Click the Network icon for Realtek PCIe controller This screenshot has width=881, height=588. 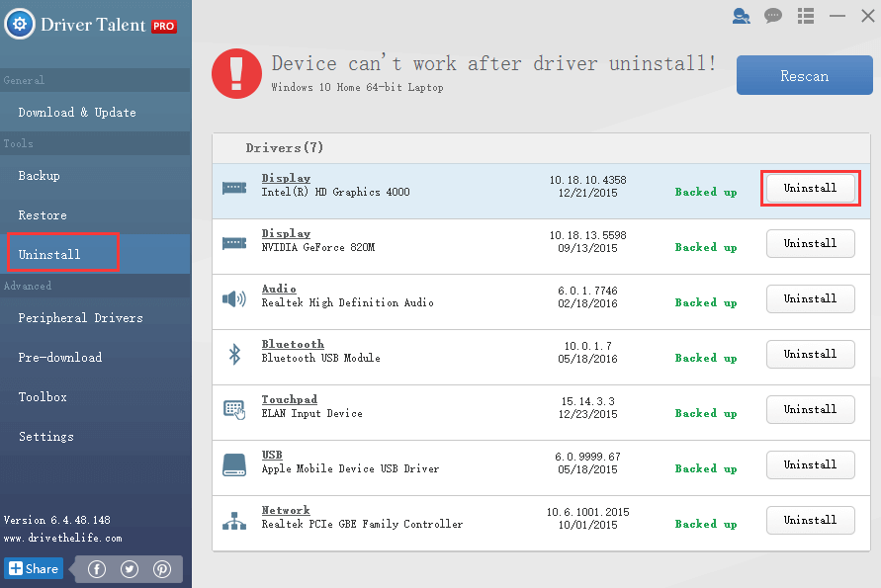[x=234, y=519]
